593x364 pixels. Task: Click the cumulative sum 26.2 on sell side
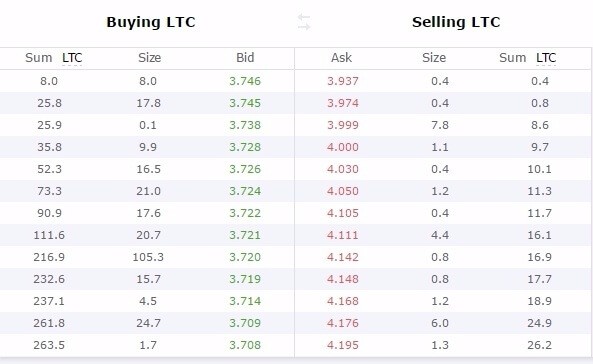pos(539,345)
